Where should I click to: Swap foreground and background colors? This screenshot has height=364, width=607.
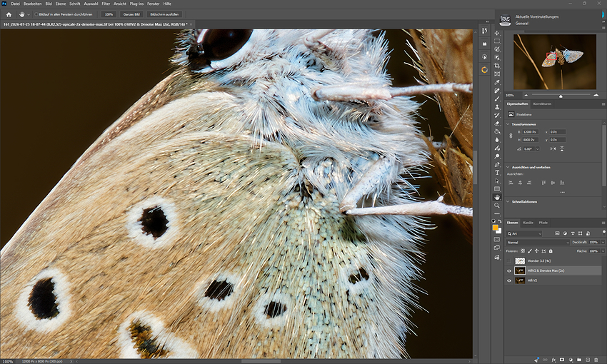click(x=500, y=221)
